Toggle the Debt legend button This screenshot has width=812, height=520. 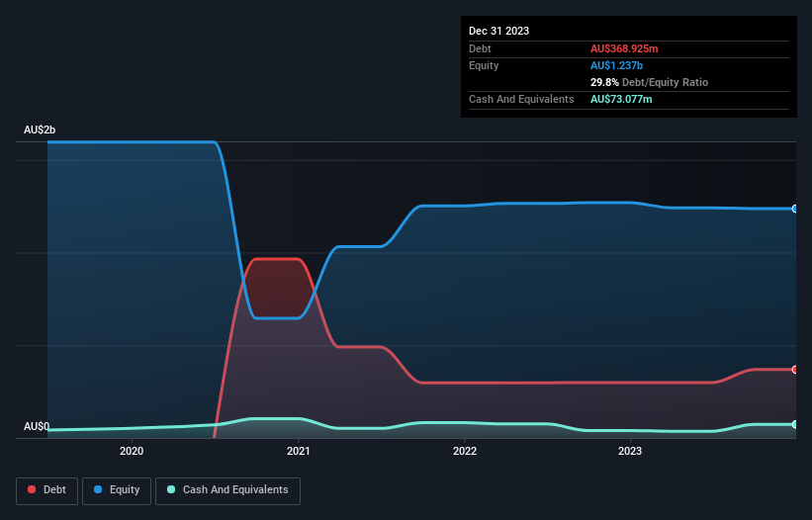[47, 490]
